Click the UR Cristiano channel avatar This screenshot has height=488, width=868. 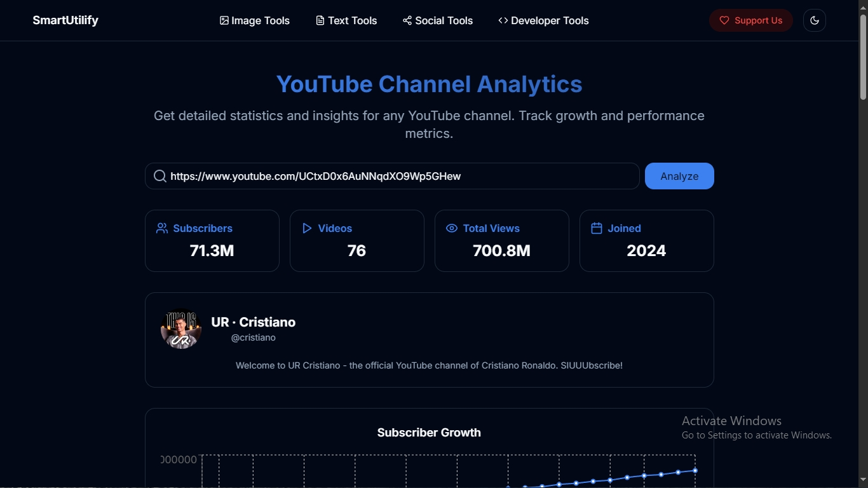(181, 329)
